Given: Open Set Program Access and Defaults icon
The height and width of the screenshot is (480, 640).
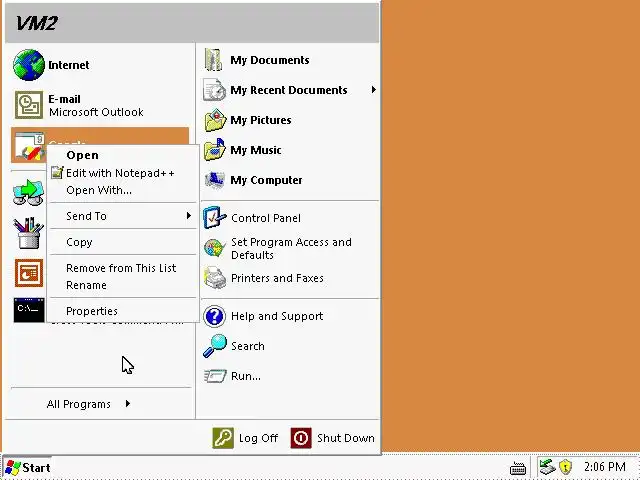Looking at the screenshot, I should pyautogui.click(x=215, y=248).
